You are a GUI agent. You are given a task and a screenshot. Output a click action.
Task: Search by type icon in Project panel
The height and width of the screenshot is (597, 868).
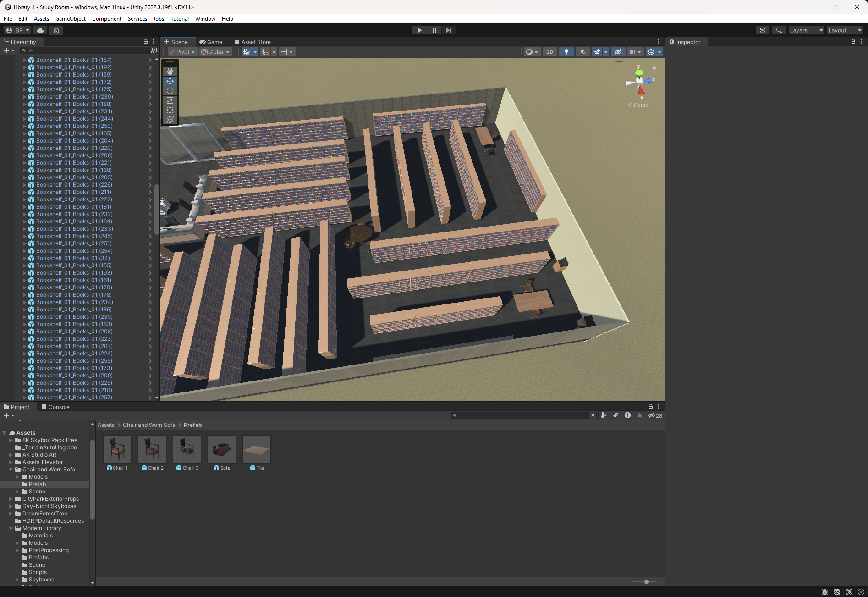point(604,415)
